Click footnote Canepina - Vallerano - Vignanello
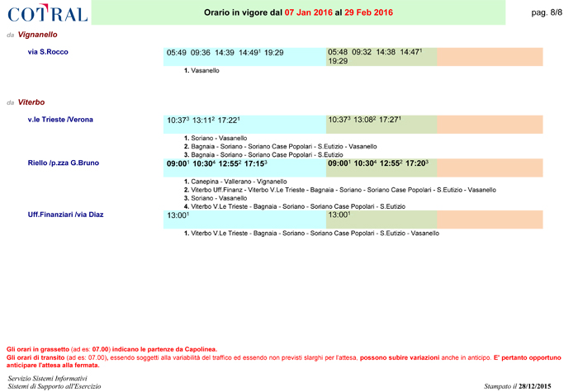578x392 pixels. coord(235,182)
